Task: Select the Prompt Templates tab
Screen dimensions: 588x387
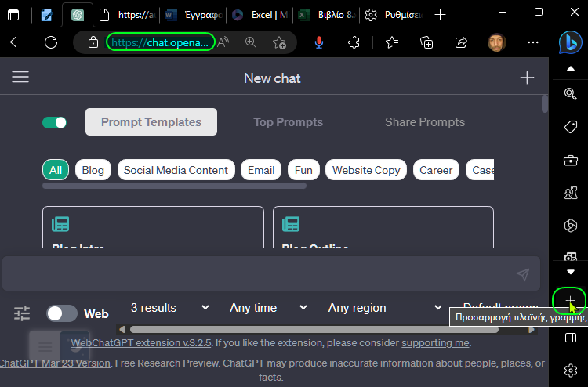Action: pyautogui.click(x=151, y=121)
